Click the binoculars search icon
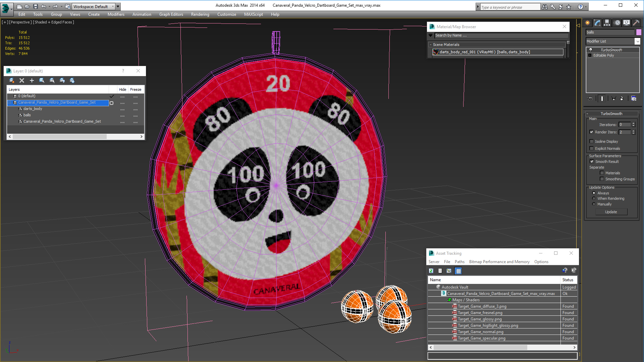 (x=545, y=7)
